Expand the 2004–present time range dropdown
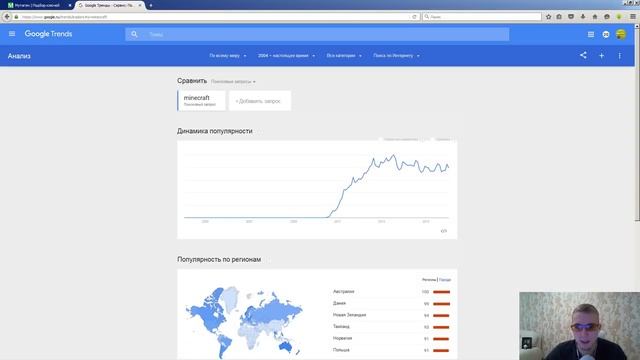This screenshot has width=640, height=360. click(x=286, y=56)
